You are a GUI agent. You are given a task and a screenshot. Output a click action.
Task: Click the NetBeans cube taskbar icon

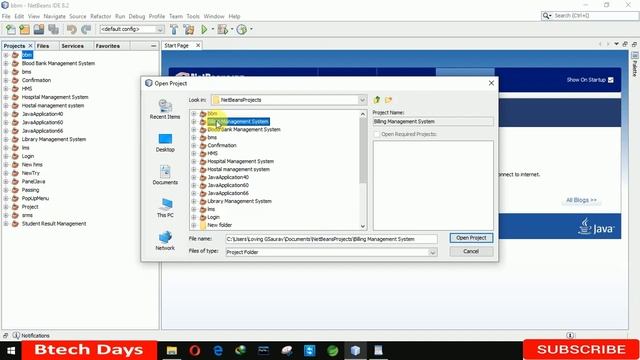click(x=355, y=350)
